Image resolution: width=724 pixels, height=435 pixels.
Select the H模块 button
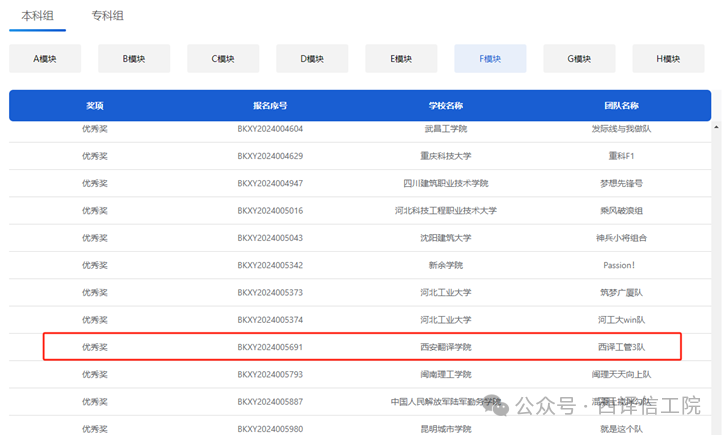[x=668, y=59]
